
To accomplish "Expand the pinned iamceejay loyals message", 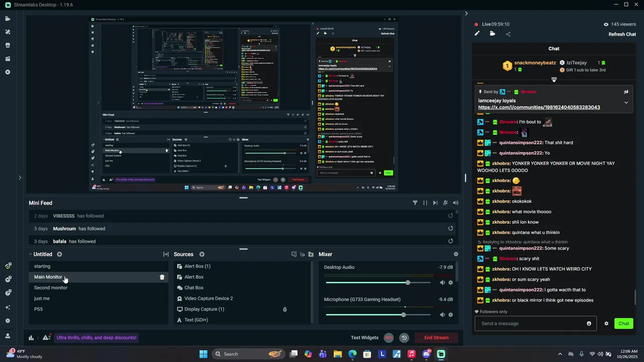I will tap(626, 103).
